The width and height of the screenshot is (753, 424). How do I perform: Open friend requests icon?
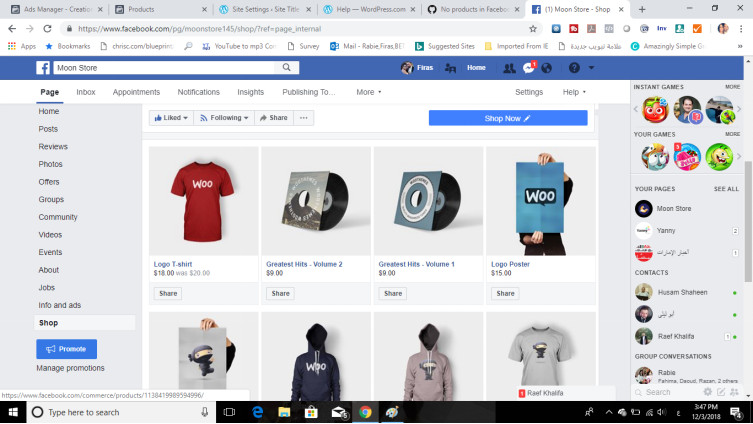coord(509,68)
